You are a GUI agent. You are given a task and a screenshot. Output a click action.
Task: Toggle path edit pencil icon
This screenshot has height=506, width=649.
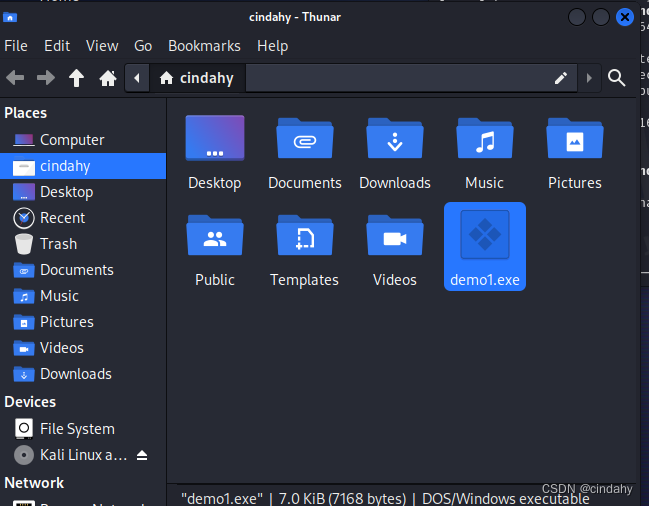click(x=561, y=78)
